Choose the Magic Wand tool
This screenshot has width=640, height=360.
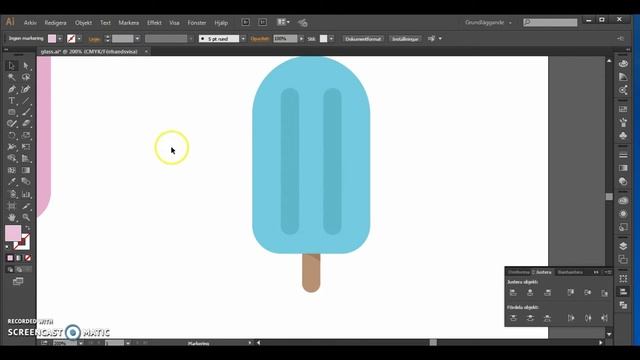[11, 78]
